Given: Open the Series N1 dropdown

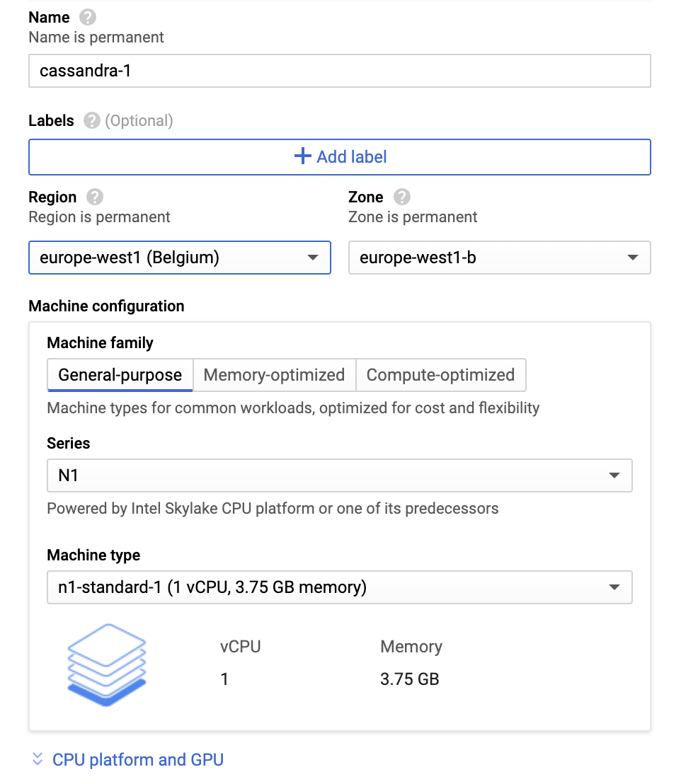Looking at the screenshot, I should coord(339,475).
